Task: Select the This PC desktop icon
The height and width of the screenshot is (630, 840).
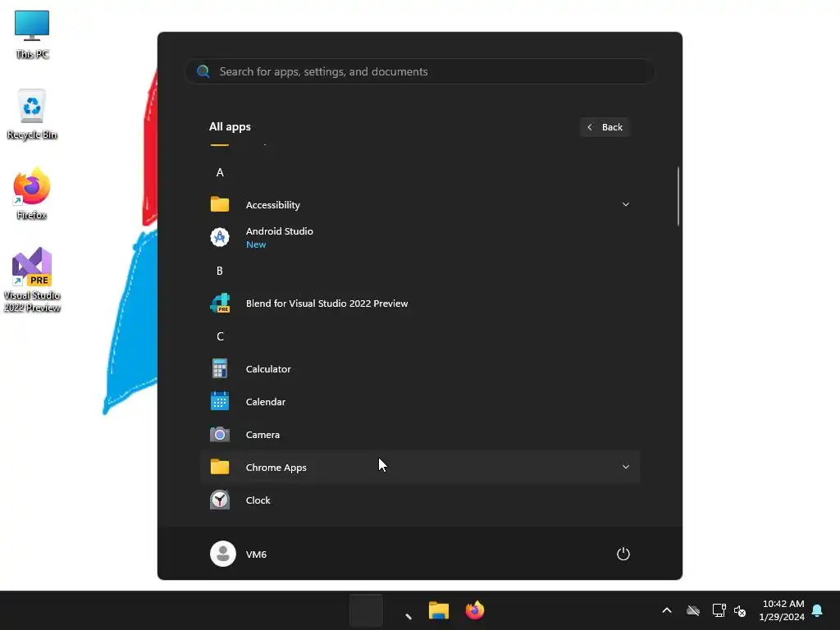Action: [x=32, y=34]
